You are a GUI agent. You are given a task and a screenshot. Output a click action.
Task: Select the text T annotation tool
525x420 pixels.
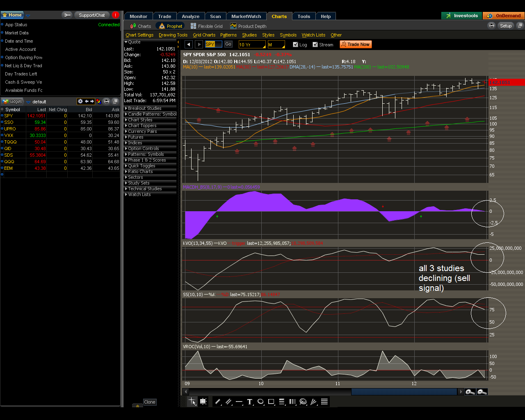[x=250, y=402]
